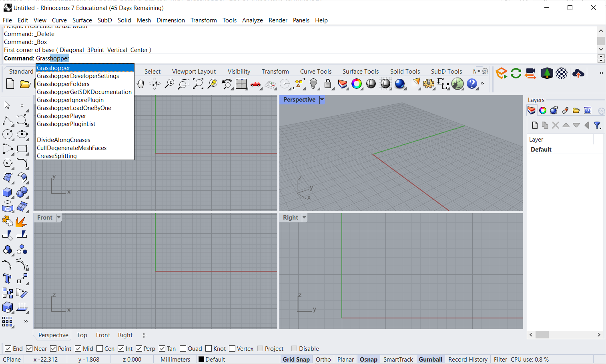Click the new layer icon

tap(535, 126)
